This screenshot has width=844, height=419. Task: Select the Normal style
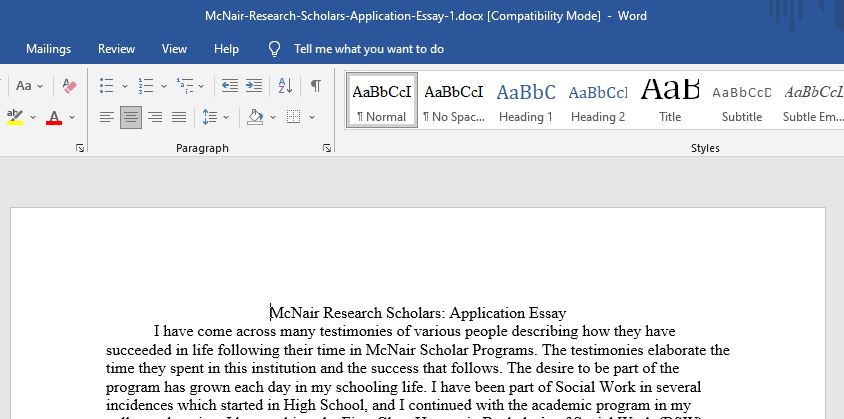(x=382, y=101)
